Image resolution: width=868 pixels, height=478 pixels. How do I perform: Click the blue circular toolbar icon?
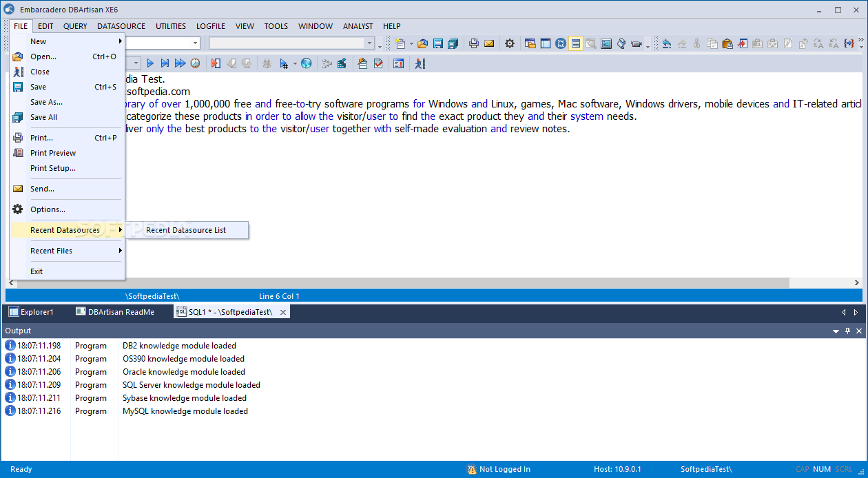pyautogui.click(x=561, y=43)
